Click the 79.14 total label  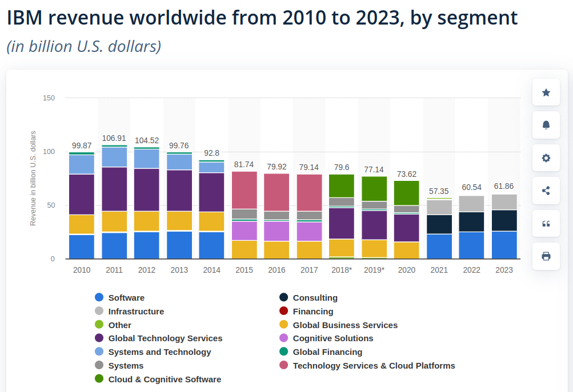[309, 167]
